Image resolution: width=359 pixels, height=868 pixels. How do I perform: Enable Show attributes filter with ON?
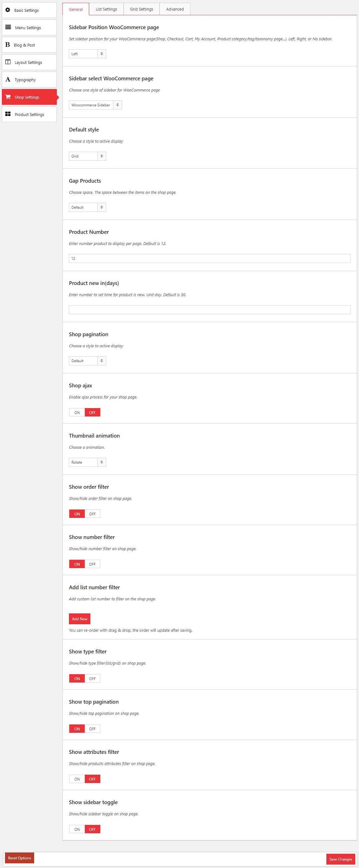tap(77, 779)
